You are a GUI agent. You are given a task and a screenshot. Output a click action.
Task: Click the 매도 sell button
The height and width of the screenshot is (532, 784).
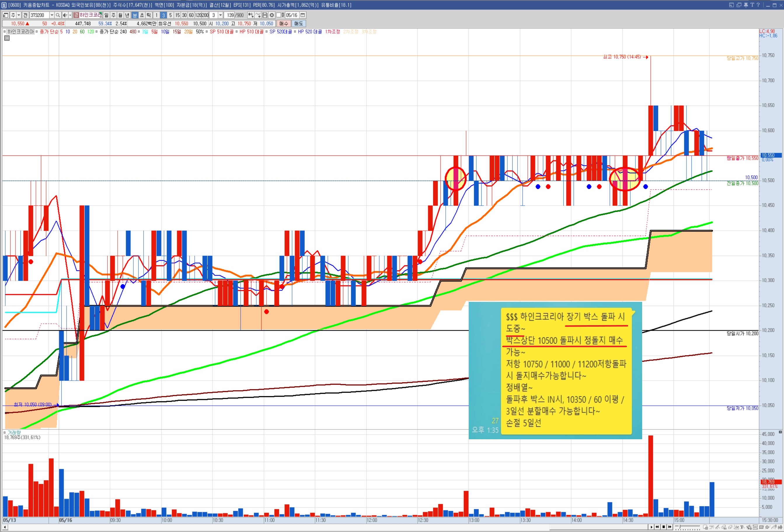pyautogui.click(x=299, y=24)
